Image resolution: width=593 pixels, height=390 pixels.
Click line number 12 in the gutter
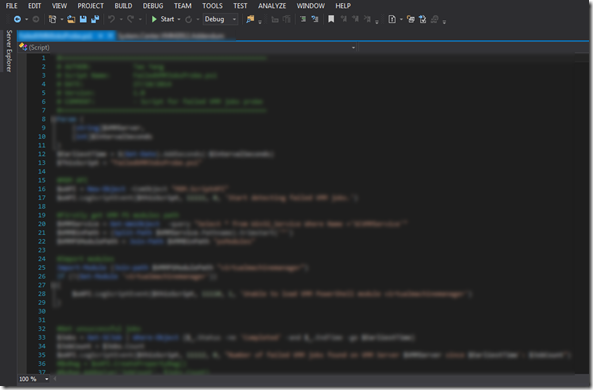click(x=42, y=154)
